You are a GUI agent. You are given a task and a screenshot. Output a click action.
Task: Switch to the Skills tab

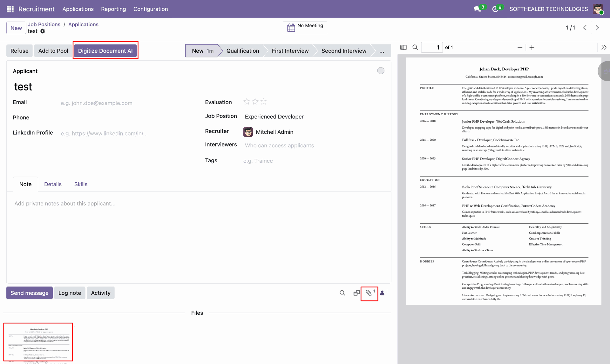pyautogui.click(x=81, y=184)
